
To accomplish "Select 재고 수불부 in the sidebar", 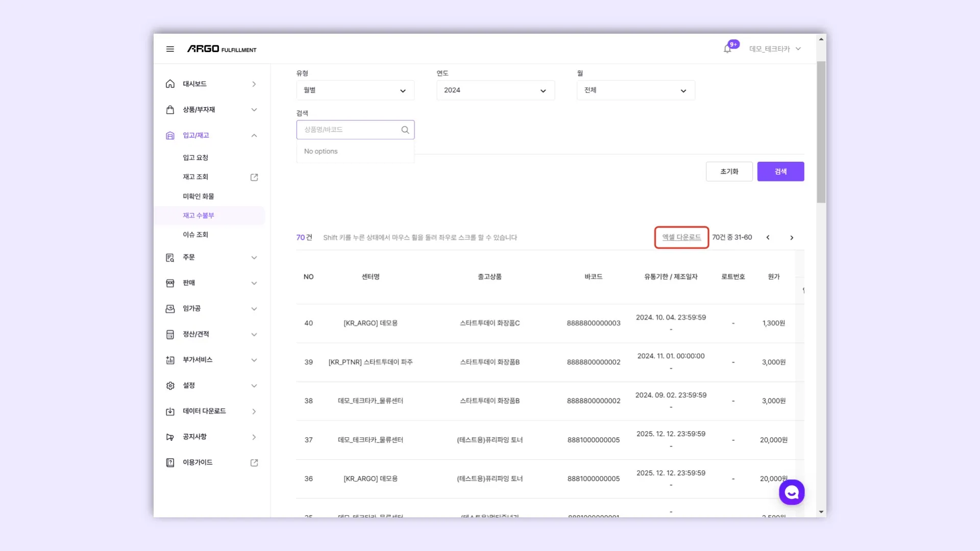I will 199,216.
